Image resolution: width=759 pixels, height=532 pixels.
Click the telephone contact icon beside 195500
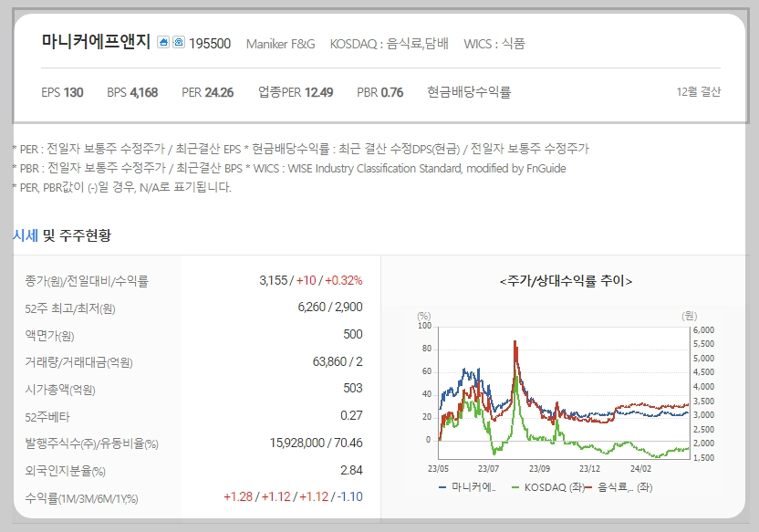pyautogui.click(x=179, y=43)
